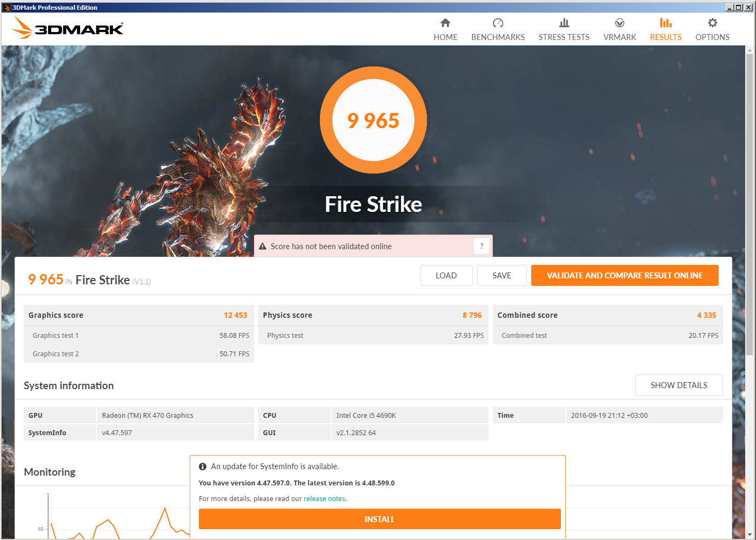Click the Physics test row label

pyautogui.click(x=285, y=336)
